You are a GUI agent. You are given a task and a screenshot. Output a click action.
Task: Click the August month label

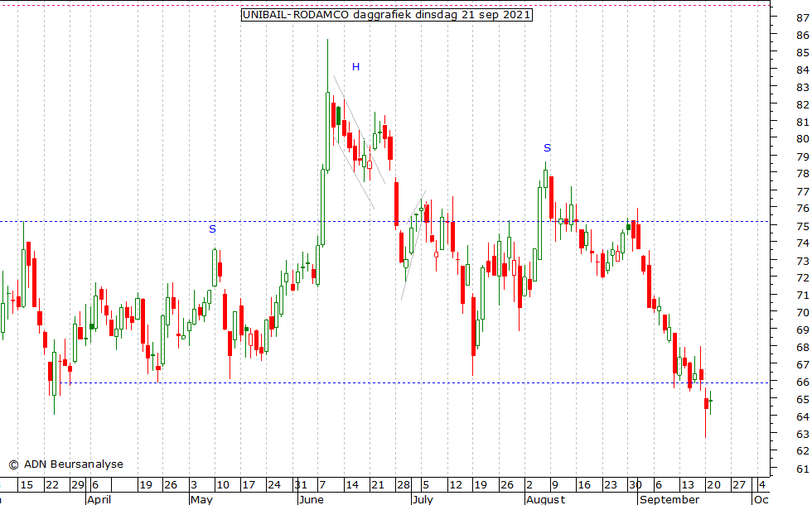(x=546, y=499)
